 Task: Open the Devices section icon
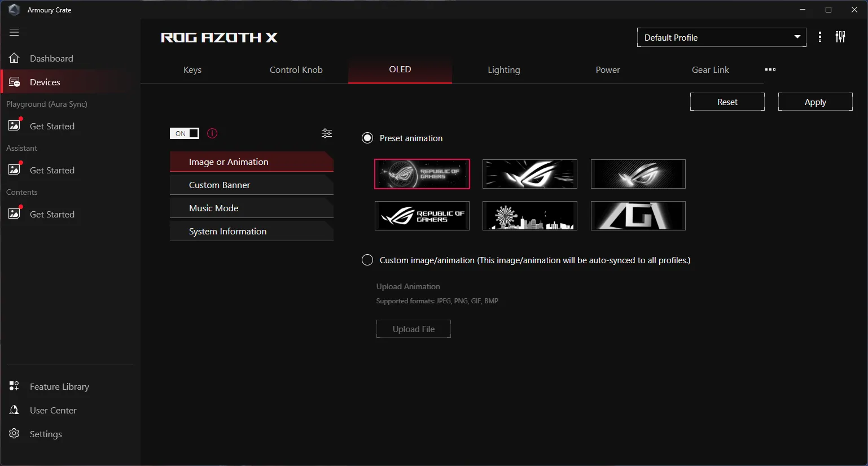click(x=14, y=82)
